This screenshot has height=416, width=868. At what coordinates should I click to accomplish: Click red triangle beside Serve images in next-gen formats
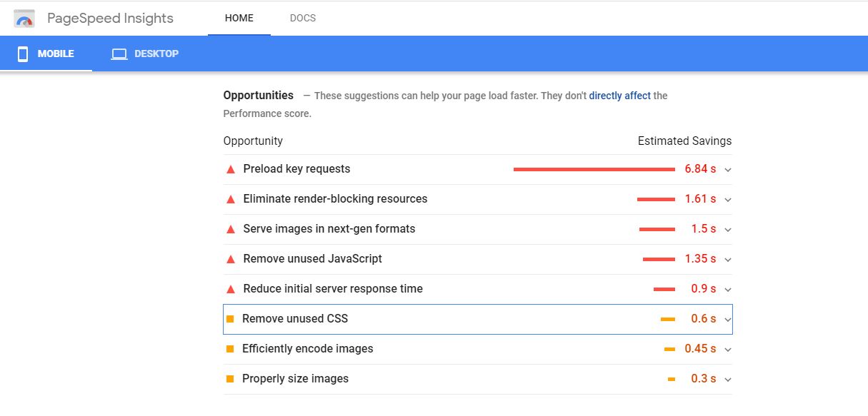click(x=231, y=229)
